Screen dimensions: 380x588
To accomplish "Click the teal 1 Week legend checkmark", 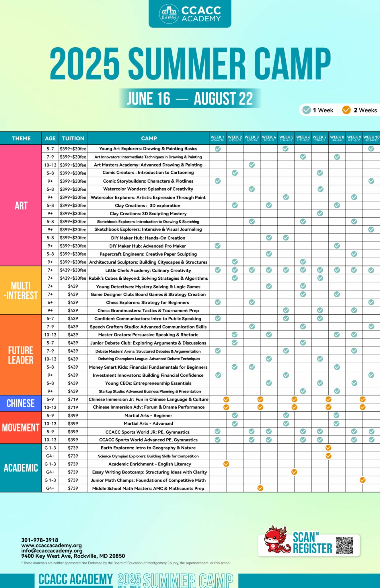I will [307, 110].
